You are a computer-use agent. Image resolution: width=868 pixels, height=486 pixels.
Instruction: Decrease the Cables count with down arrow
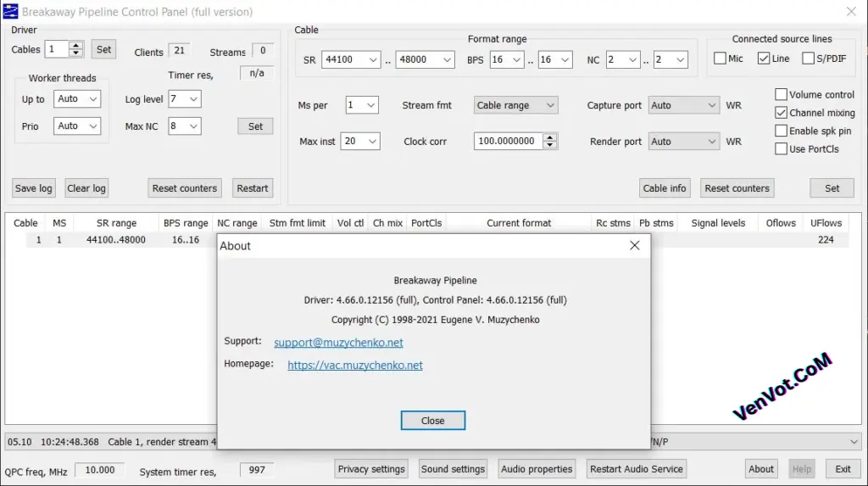click(x=76, y=53)
